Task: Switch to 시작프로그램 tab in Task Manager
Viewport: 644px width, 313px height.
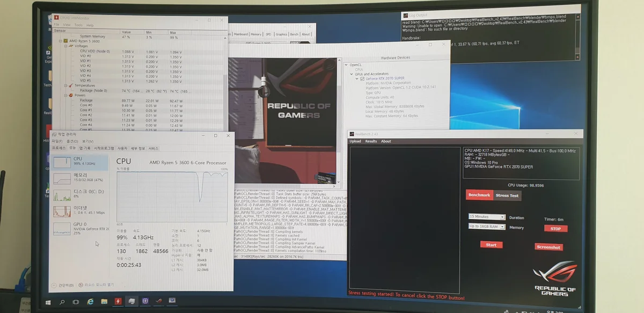Action: pyautogui.click(x=104, y=148)
